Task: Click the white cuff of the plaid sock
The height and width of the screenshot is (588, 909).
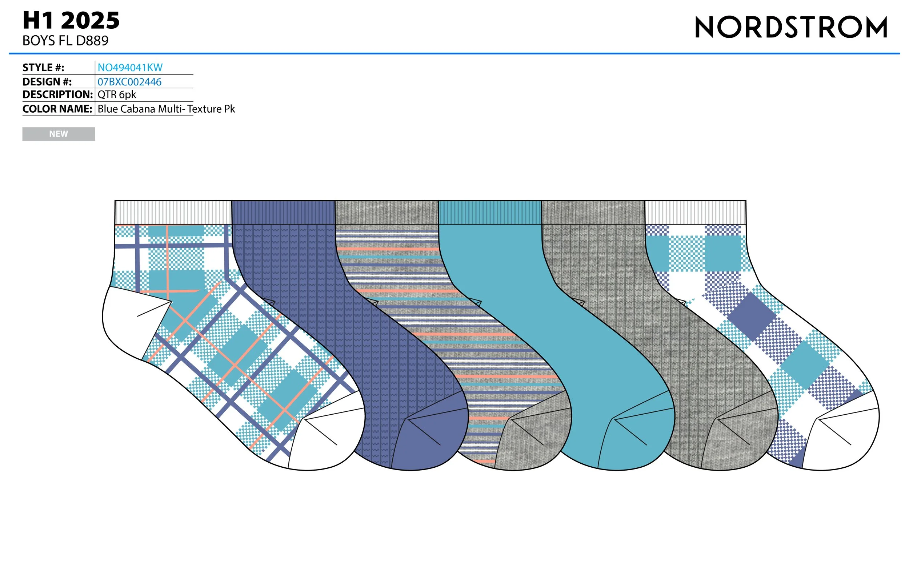Action: (x=173, y=212)
